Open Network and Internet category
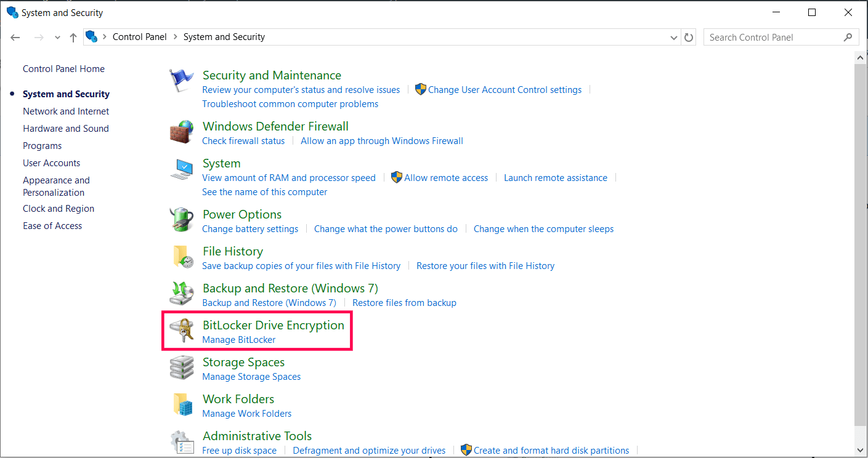Viewport: 868px width, 458px height. click(66, 111)
